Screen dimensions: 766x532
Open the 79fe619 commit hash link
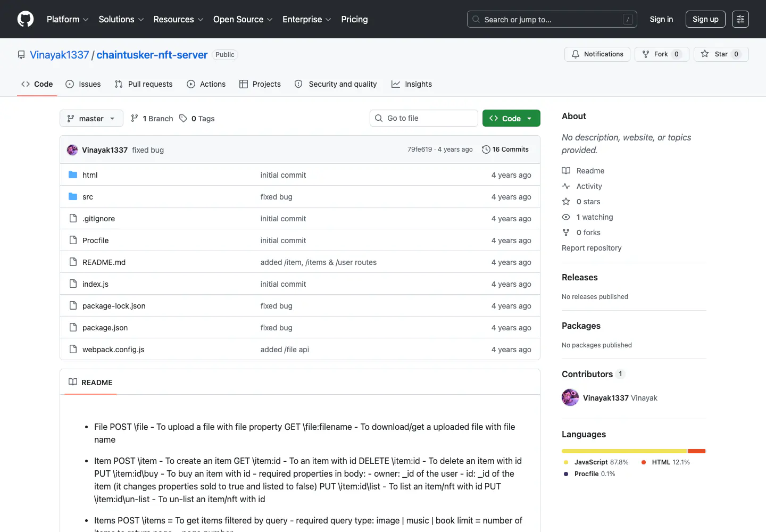[x=420, y=149]
